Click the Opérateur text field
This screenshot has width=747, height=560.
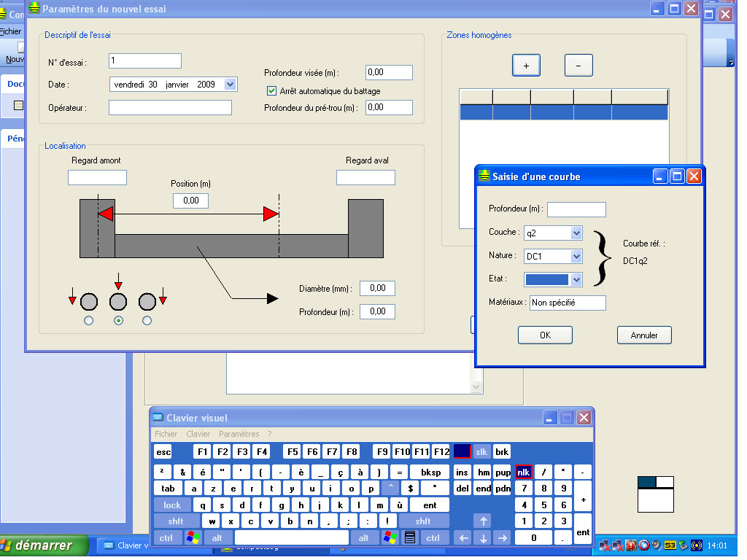(x=170, y=108)
